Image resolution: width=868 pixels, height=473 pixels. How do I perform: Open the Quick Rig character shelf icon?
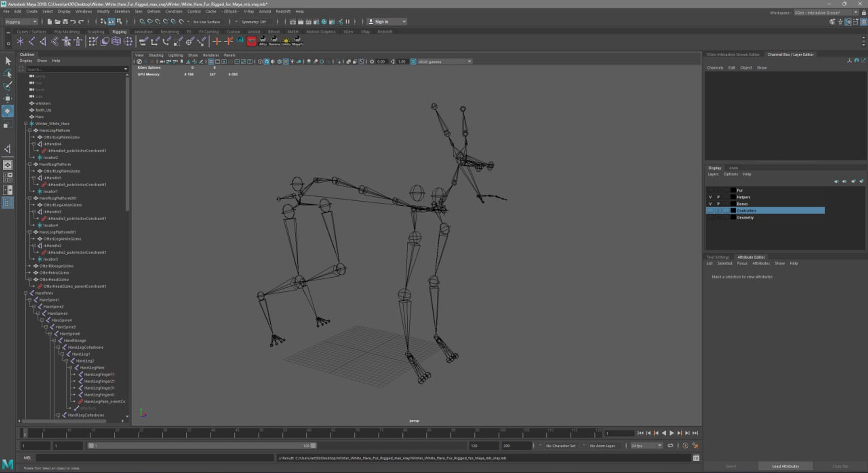pyautogui.click(x=66, y=42)
